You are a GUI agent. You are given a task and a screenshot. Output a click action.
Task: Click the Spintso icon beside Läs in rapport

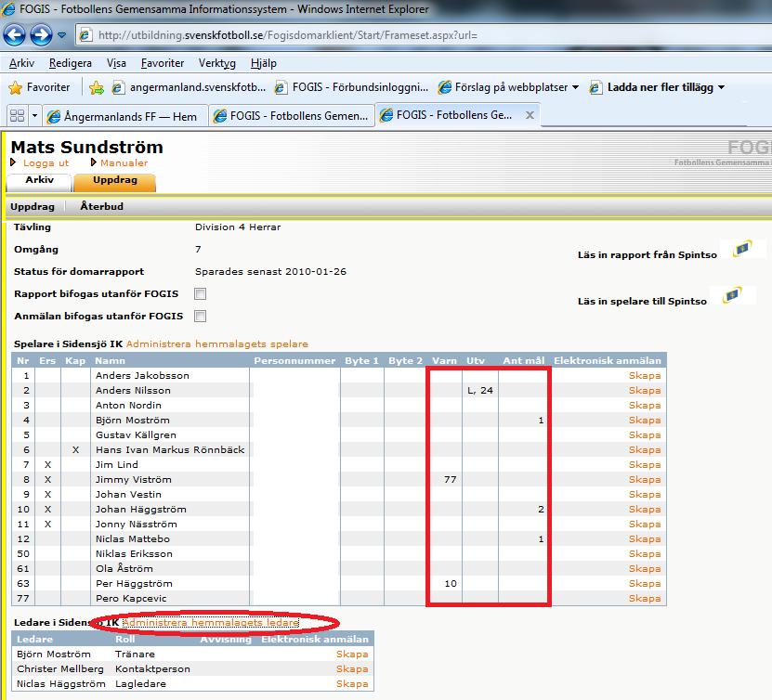tap(742, 249)
